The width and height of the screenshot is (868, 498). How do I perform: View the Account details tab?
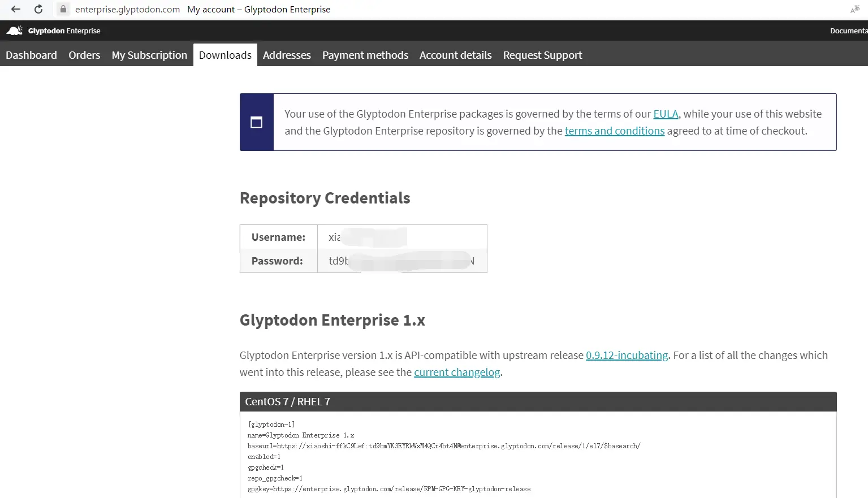[x=456, y=55]
